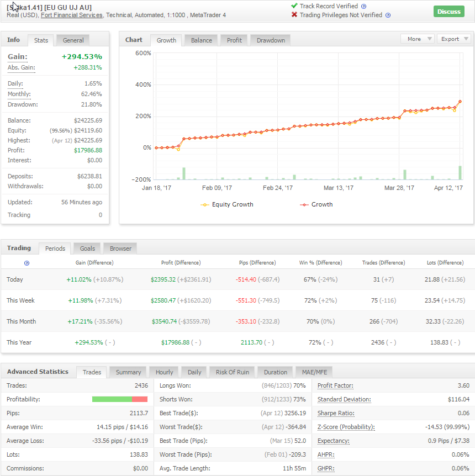Click the Standard Deviation label link
The image size is (475, 476).
tap(344, 399)
